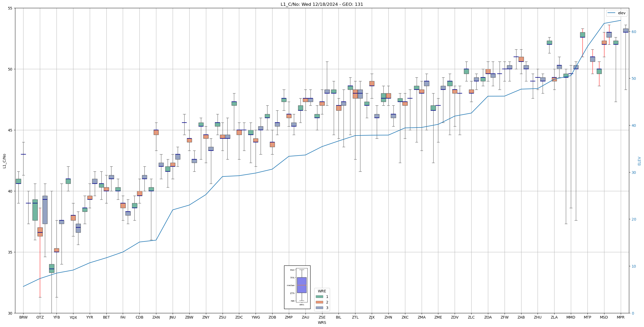Image resolution: width=644 pixels, height=327 pixels.
Task: Click the 60 tick on right axis
Action: click(633, 32)
